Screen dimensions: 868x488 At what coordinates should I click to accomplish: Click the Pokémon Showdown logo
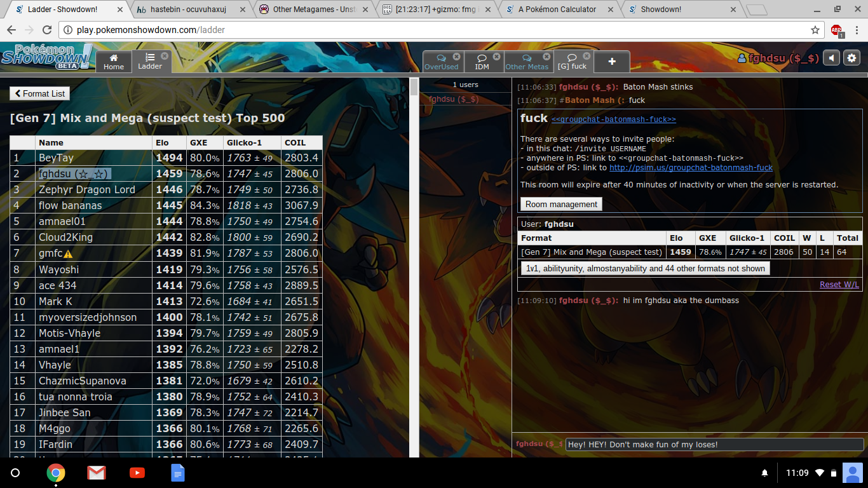pyautogui.click(x=46, y=57)
